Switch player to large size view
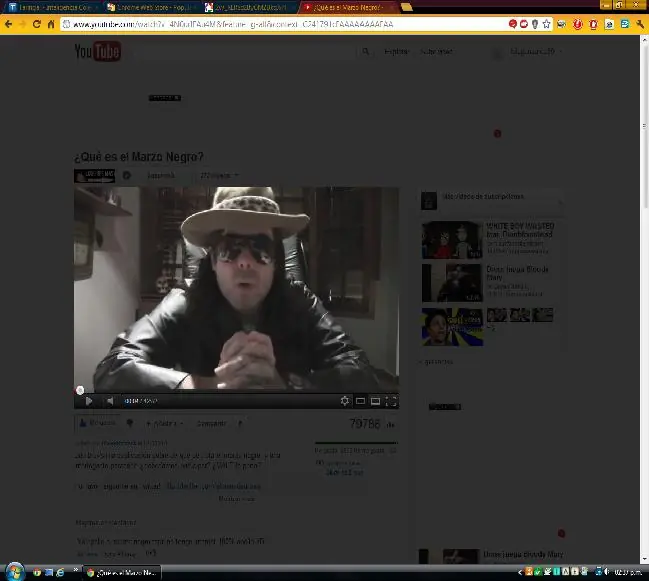Viewport: 649px width, 581px height. coord(375,401)
